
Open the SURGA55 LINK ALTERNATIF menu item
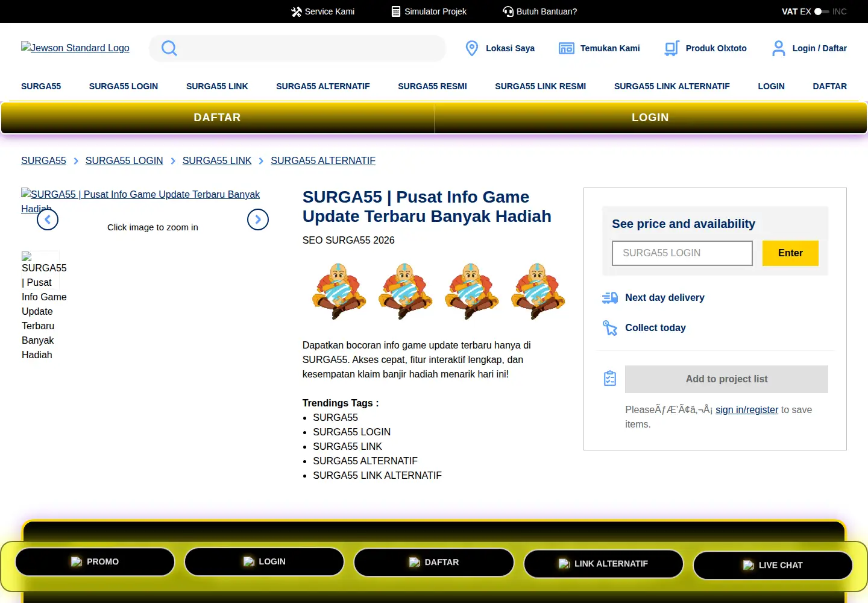click(672, 86)
